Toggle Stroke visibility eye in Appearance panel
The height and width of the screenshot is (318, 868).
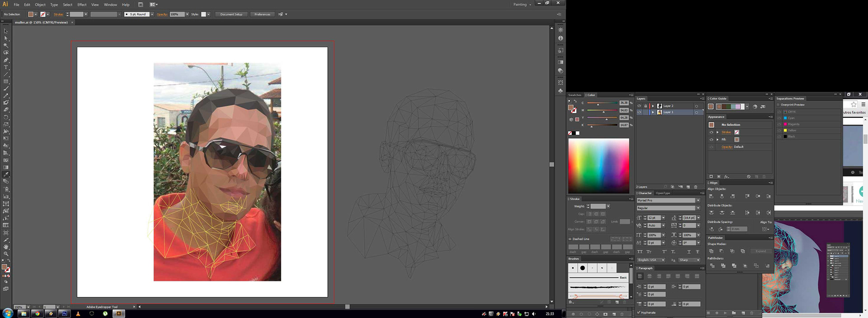(x=711, y=132)
